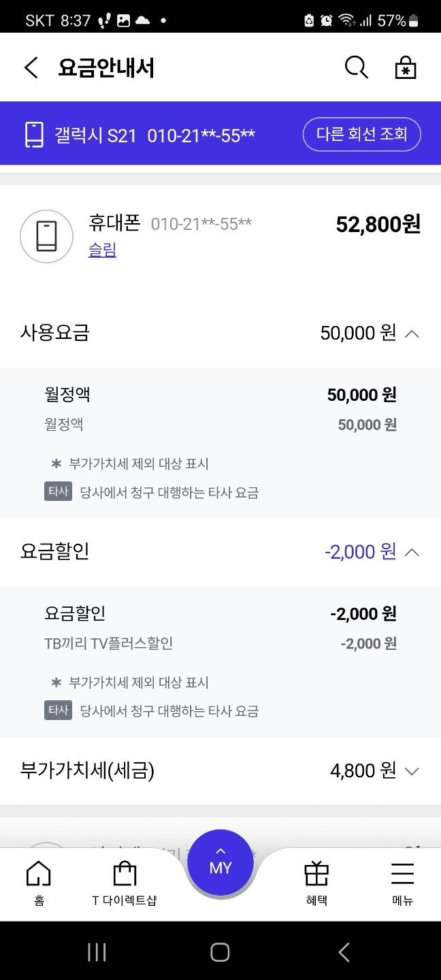
Task: Tap the floating MY button
Action: pos(220,864)
